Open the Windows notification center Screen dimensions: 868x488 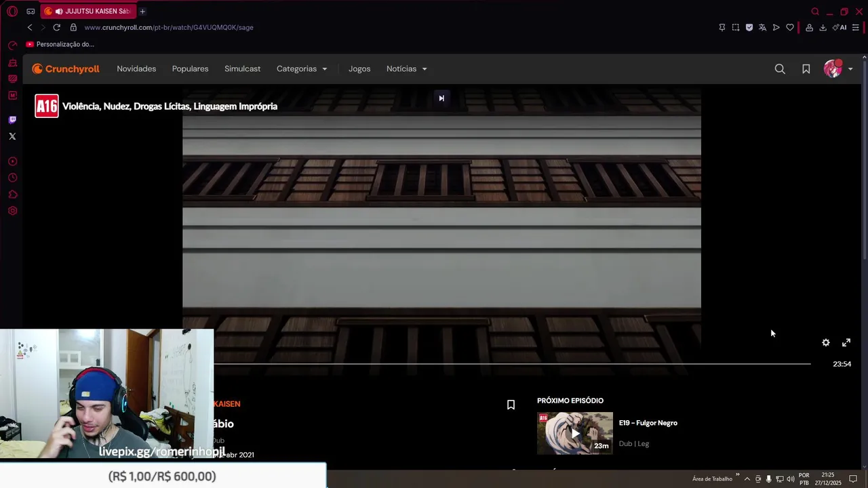854,479
